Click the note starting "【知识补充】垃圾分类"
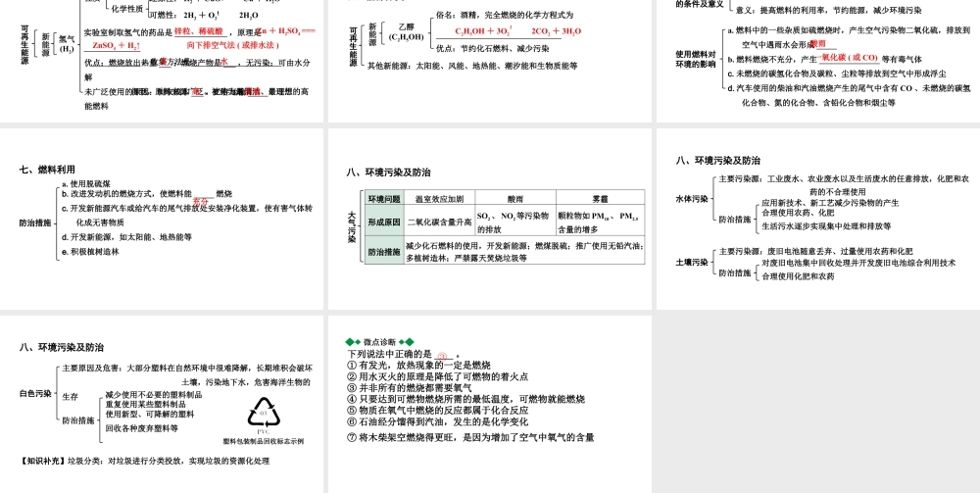The height and width of the screenshot is (493, 980). point(144,461)
